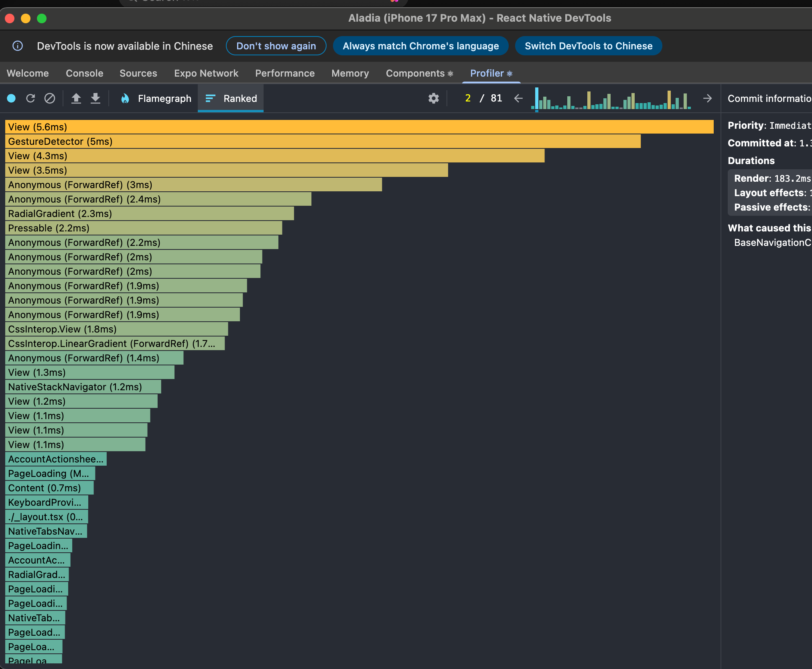Image resolution: width=812 pixels, height=669 pixels.
Task: Select the NativeStackNavigator (1.2ms) bar
Action: [83, 387]
